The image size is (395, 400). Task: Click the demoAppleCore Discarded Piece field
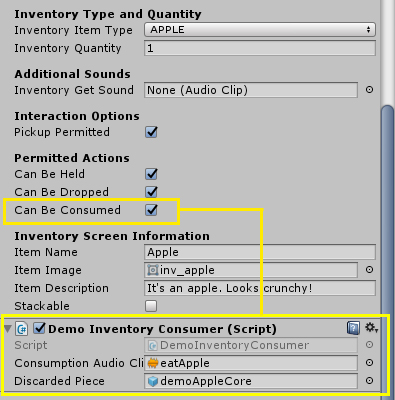pos(251,381)
